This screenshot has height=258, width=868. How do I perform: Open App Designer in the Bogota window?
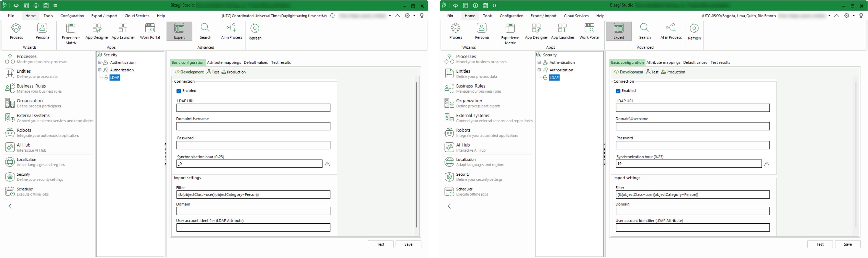(x=536, y=31)
